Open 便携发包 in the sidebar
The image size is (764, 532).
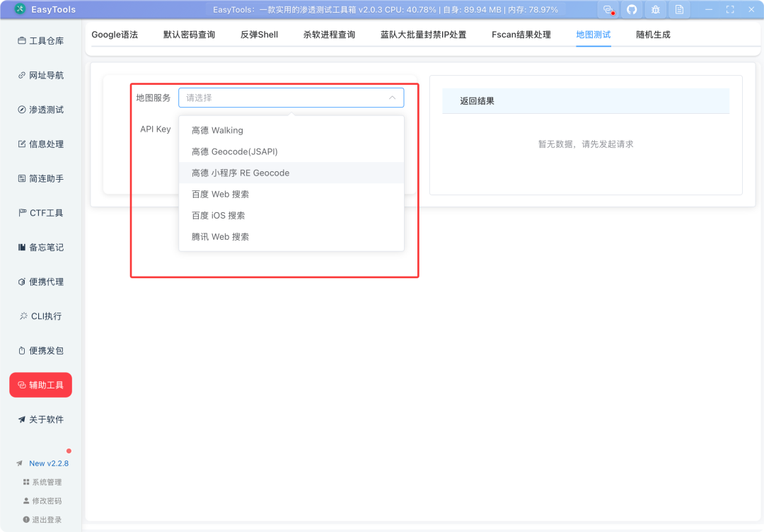(41, 351)
